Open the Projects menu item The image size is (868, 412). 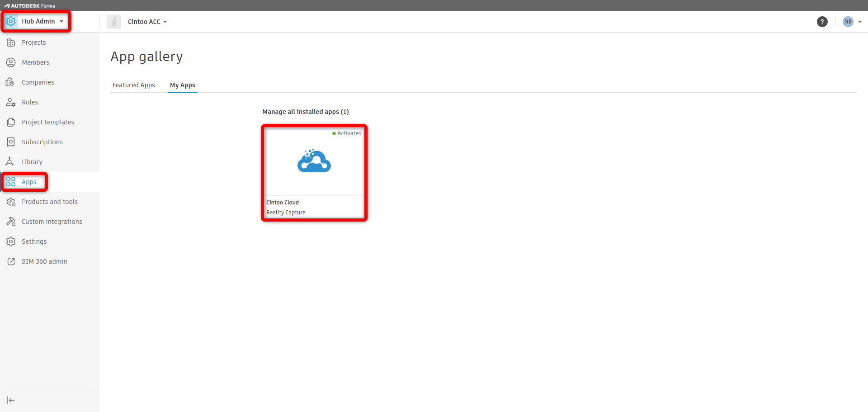(x=34, y=43)
